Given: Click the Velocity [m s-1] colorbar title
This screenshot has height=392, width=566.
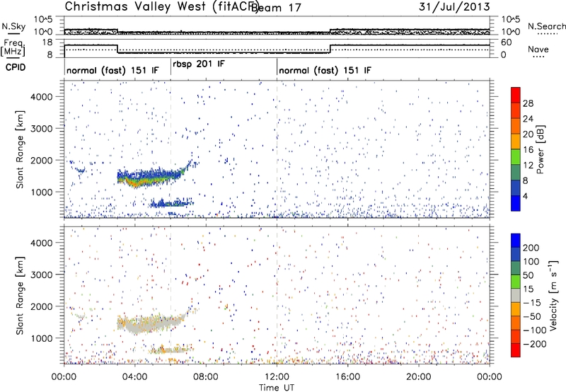Looking at the screenshot, I should pyautogui.click(x=554, y=295).
